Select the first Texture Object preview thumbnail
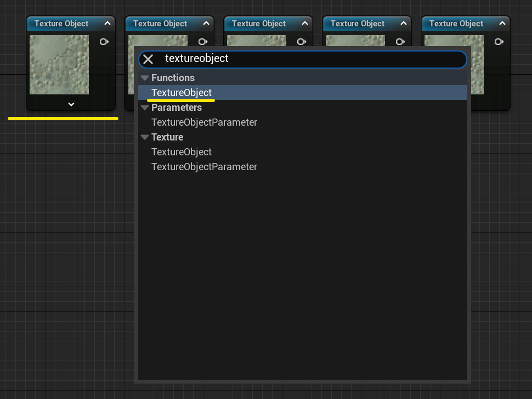532x399 pixels. point(59,65)
